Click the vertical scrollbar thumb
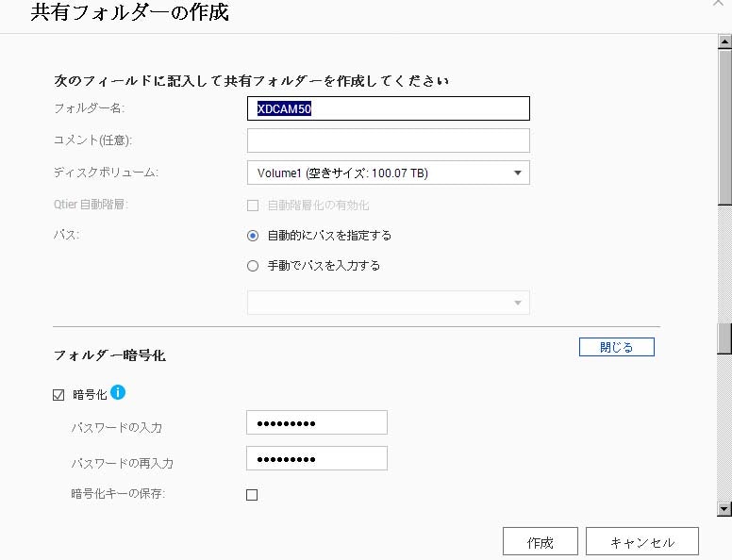Image resolution: width=732 pixels, height=560 pixels. [724, 126]
